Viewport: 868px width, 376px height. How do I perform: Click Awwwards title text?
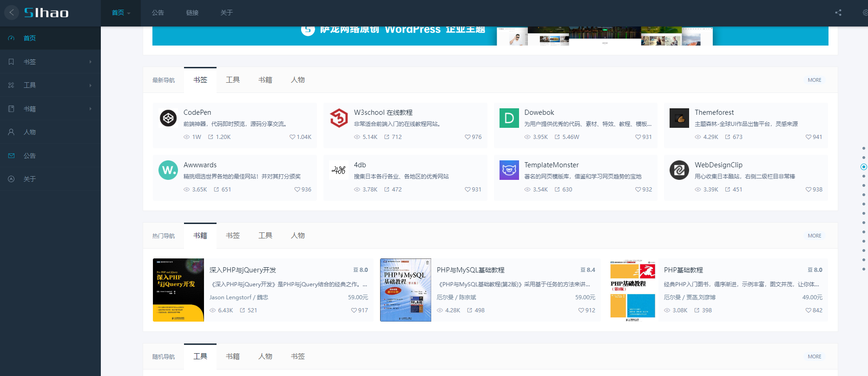pos(200,165)
